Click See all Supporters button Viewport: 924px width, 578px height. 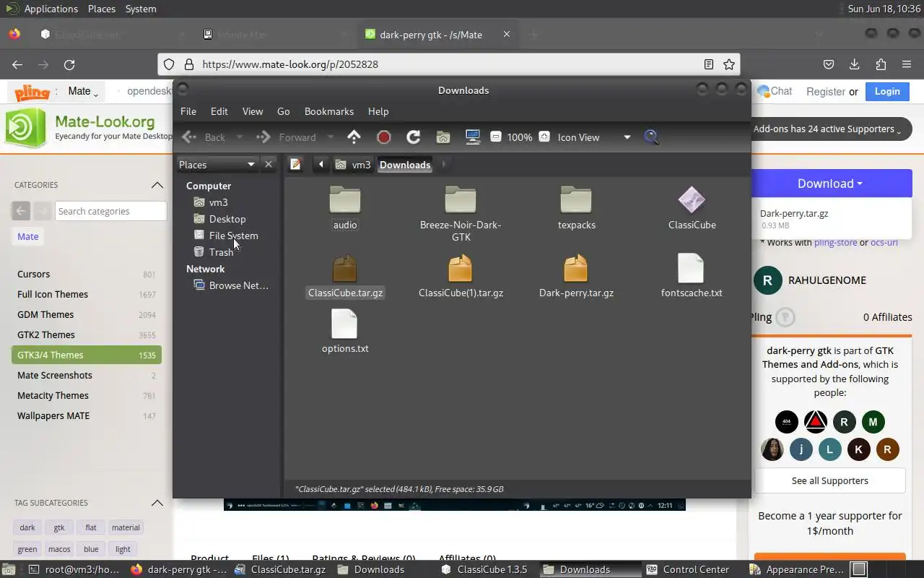[x=829, y=480]
